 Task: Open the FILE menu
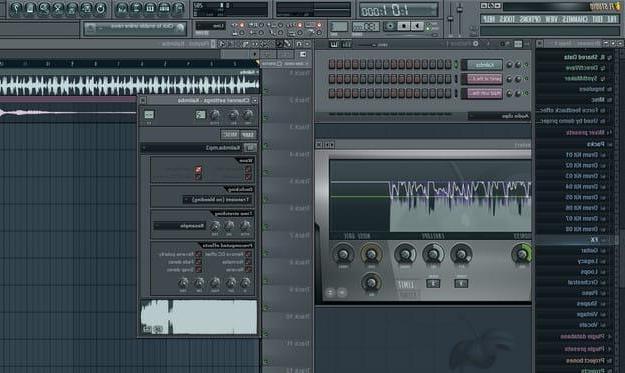point(611,19)
